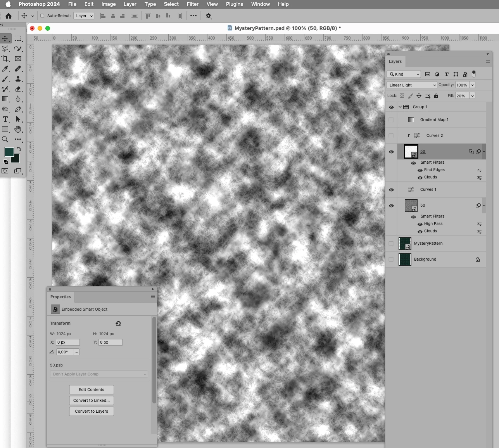Activate the Crop tool
Image resolution: width=499 pixels, height=448 pixels.
point(5,59)
